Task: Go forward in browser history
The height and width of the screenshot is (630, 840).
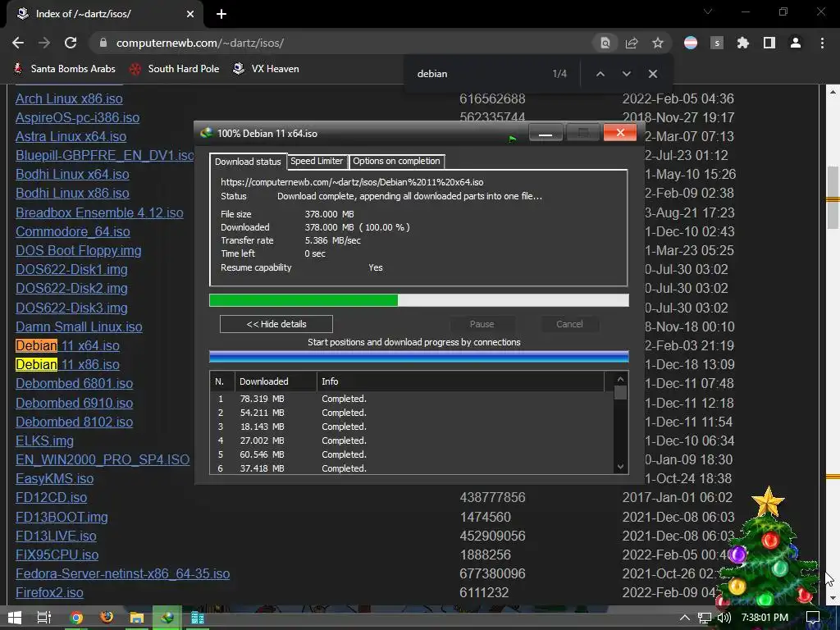Action: tap(44, 43)
